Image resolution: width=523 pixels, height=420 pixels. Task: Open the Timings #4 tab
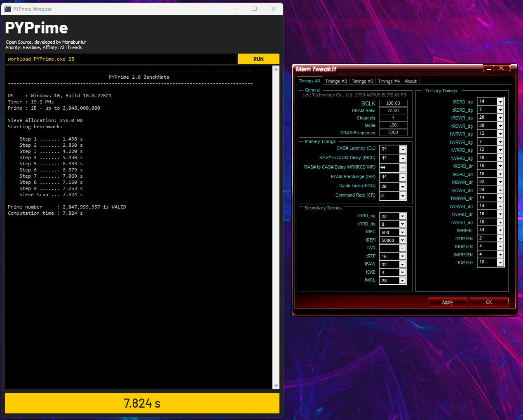pos(389,81)
